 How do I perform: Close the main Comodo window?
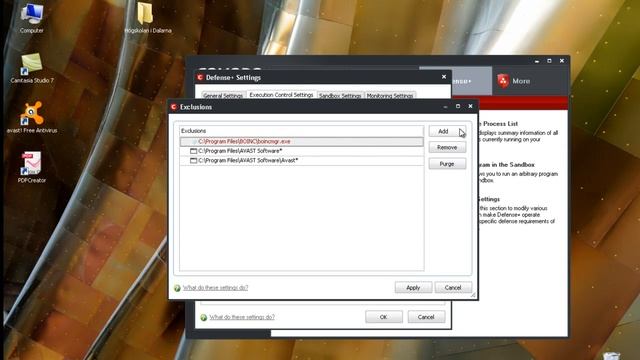pos(562,60)
